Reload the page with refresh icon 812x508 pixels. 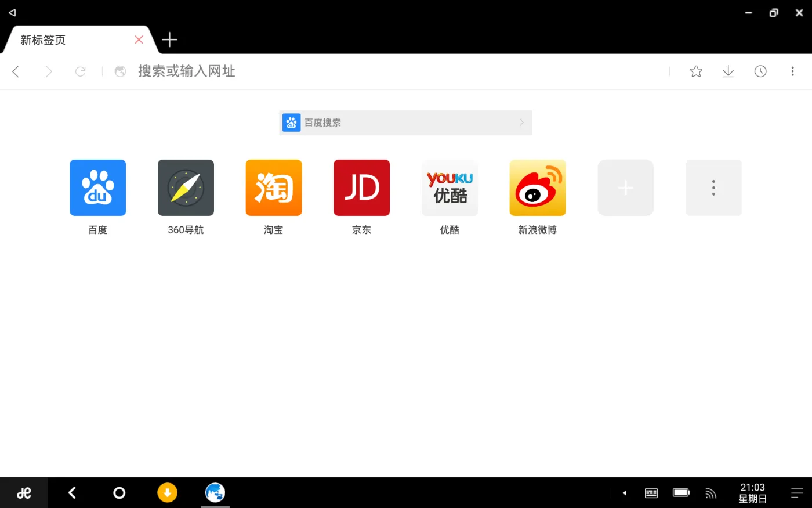81,71
